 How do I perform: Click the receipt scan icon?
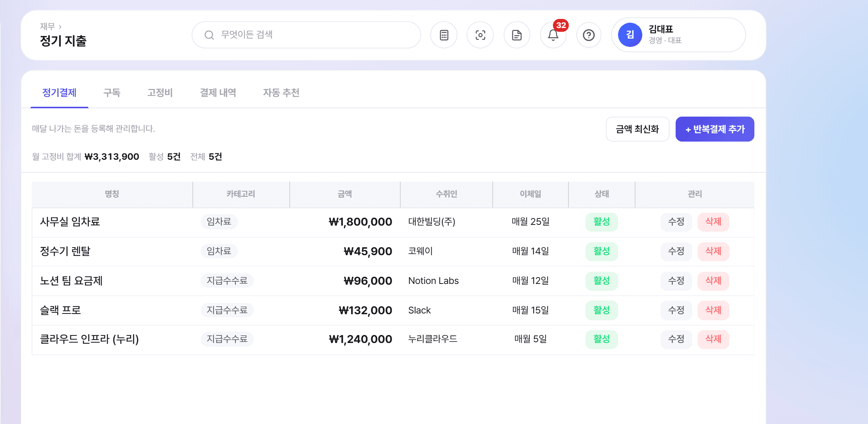[x=480, y=35]
